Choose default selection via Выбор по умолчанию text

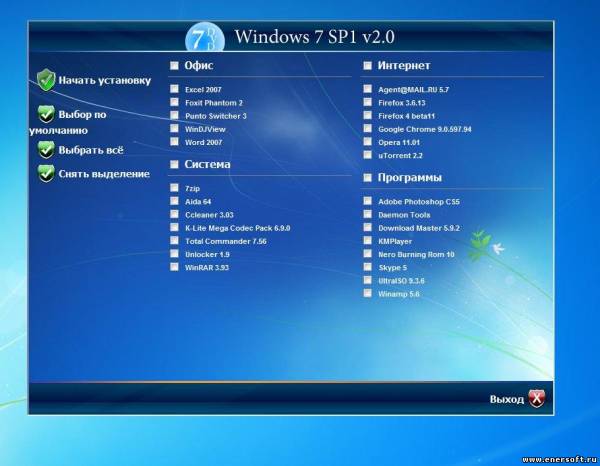[x=68, y=122]
